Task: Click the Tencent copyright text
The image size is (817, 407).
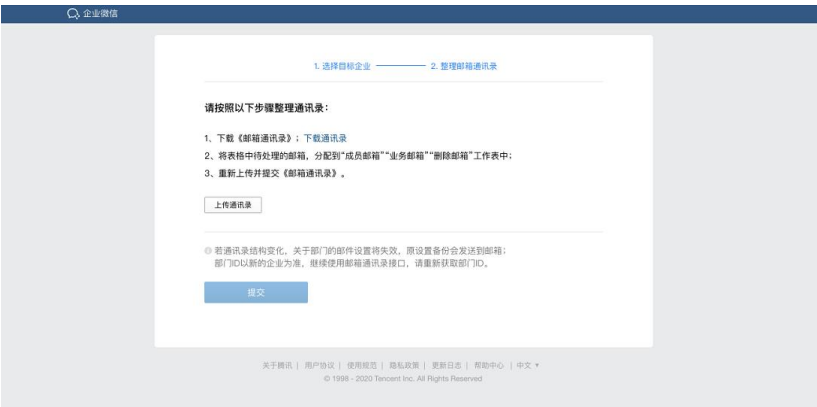Action: coord(403,379)
